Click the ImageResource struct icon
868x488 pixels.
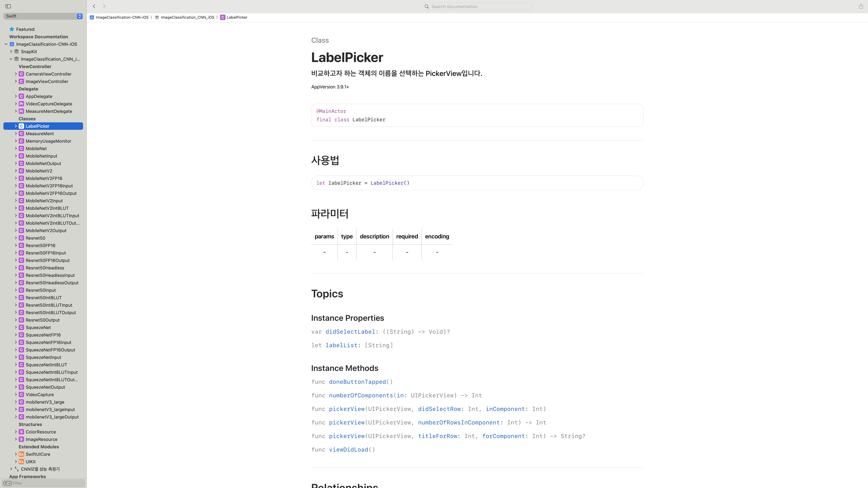click(21, 439)
